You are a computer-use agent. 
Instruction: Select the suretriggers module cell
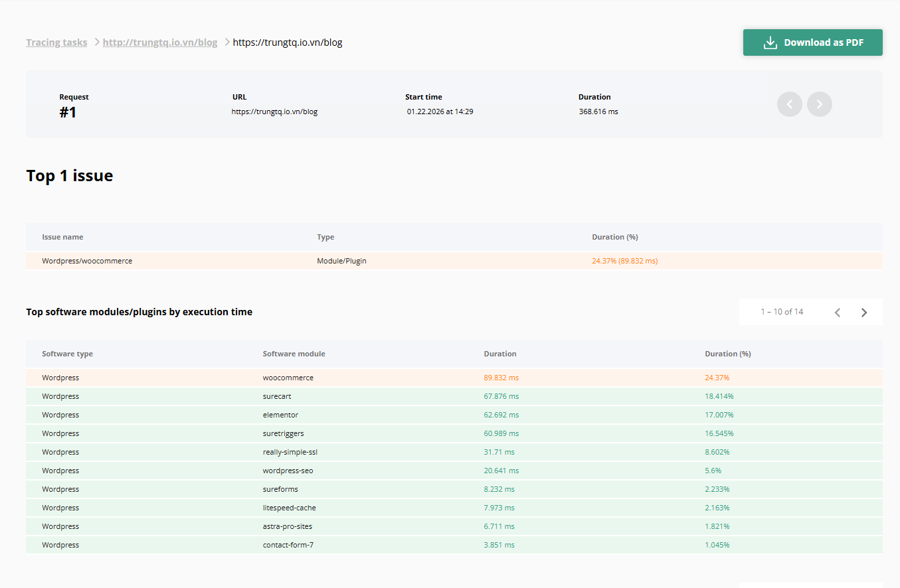coord(284,433)
